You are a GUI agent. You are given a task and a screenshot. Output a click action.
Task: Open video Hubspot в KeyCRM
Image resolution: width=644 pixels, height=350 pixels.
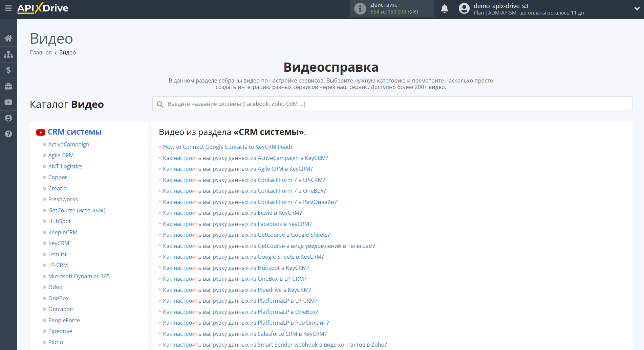(236, 268)
